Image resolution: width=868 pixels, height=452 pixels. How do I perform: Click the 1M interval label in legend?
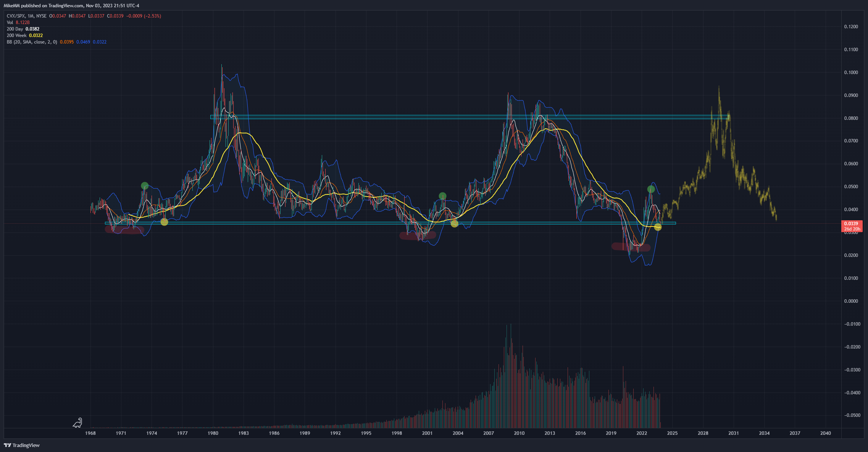(31, 16)
